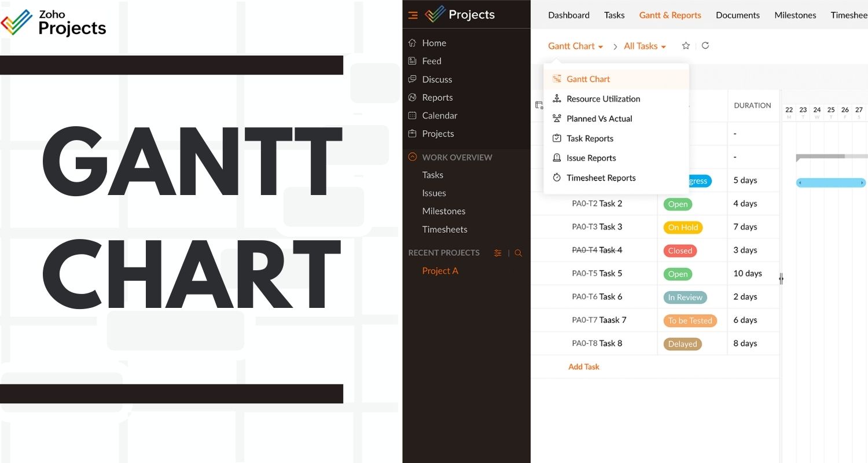Click the On Hold status badge
The width and height of the screenshot is (868, 463).
[683, 227]
